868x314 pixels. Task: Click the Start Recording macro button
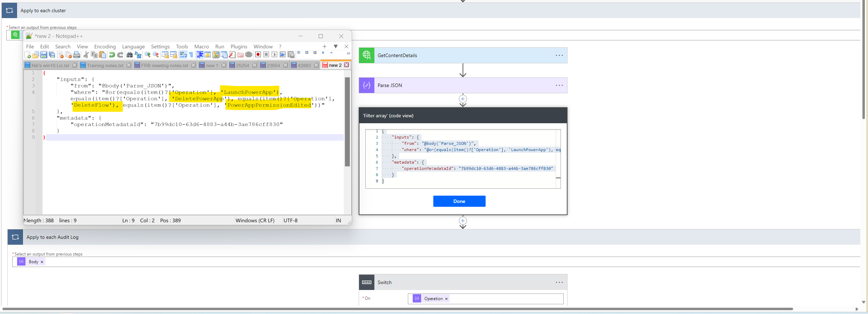click(258, 55)
